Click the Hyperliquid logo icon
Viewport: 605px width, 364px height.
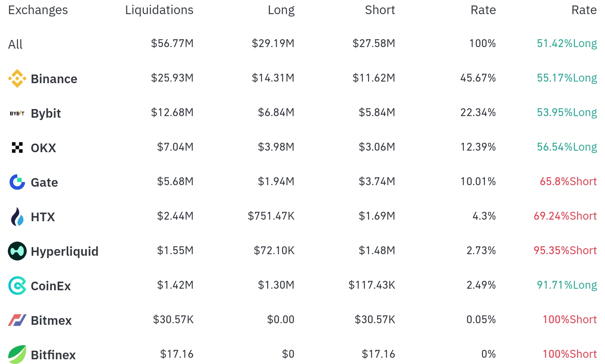tap(17, 251)
